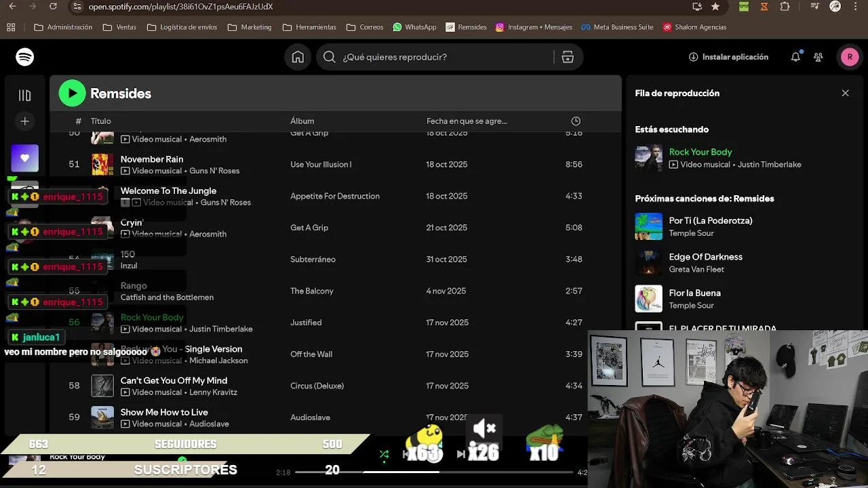This screenshot has height=488, width=868.
Task: Open the Marketing bookmarks folder
Action: coord(250,27)
